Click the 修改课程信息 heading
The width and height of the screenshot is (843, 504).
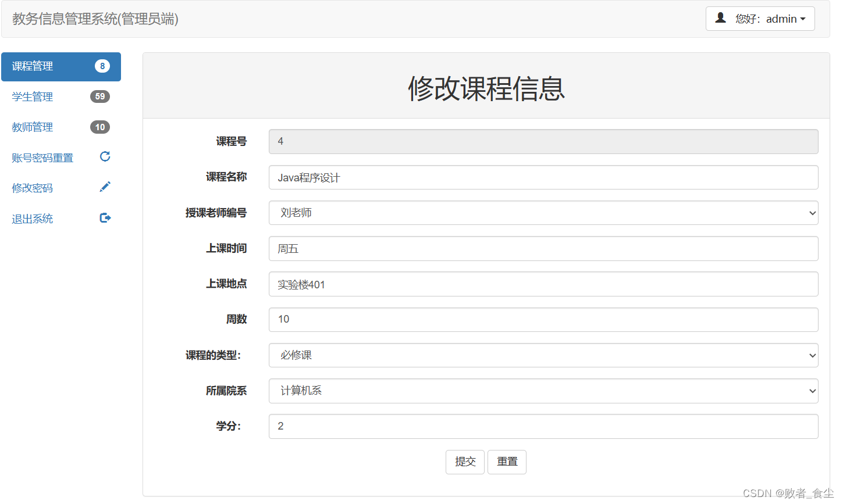[x=486, y=88]
